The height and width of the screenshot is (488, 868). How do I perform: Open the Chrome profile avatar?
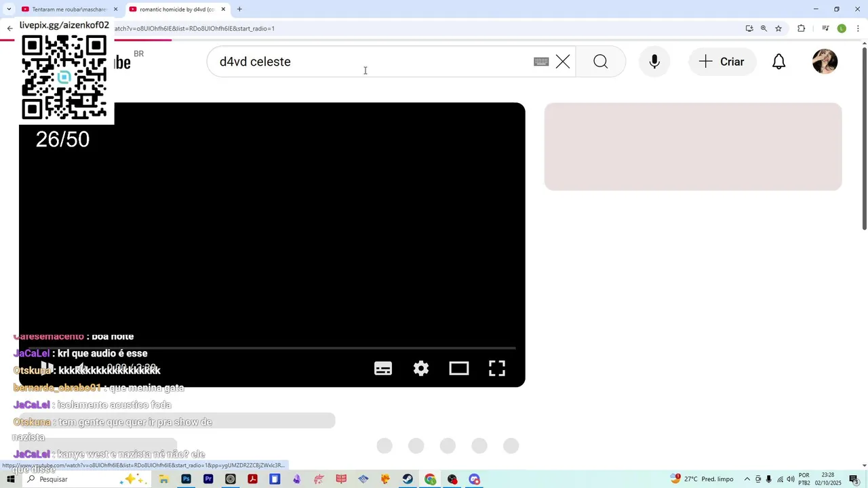point(842,28)
